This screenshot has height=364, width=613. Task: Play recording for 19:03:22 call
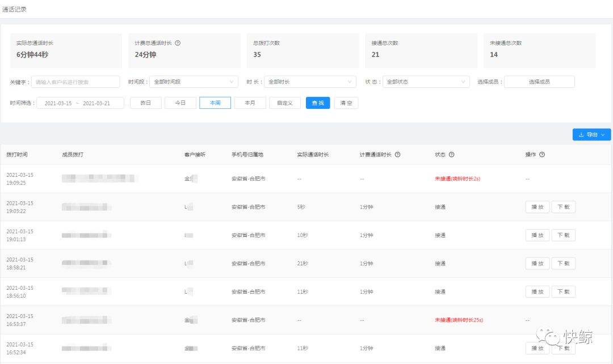pyautogui.click(x=537, y=207)
